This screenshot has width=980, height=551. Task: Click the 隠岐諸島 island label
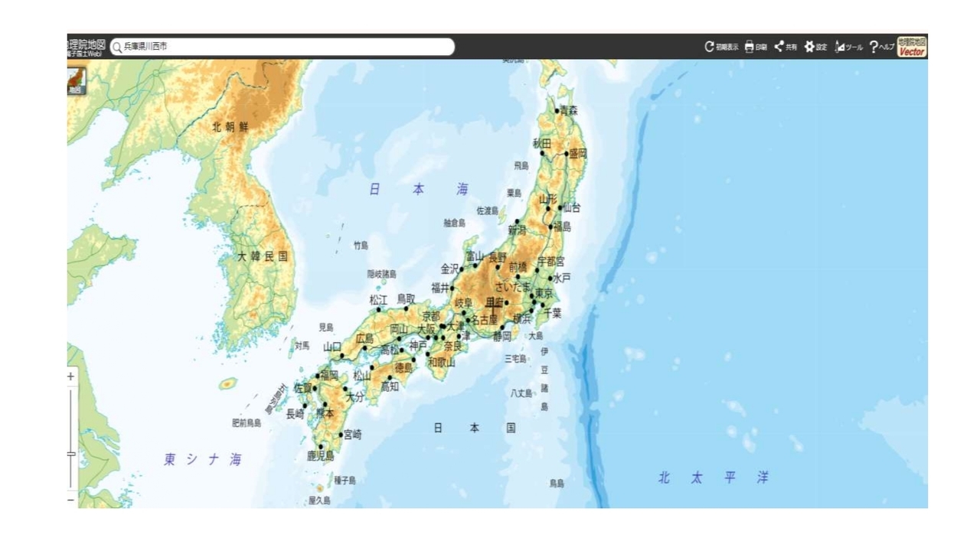(x=381, y=274)
